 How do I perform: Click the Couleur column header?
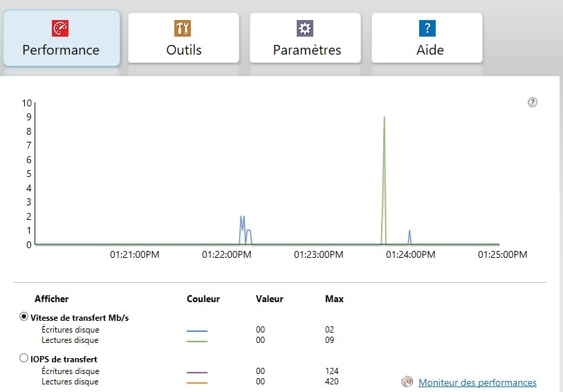[203, 299]
